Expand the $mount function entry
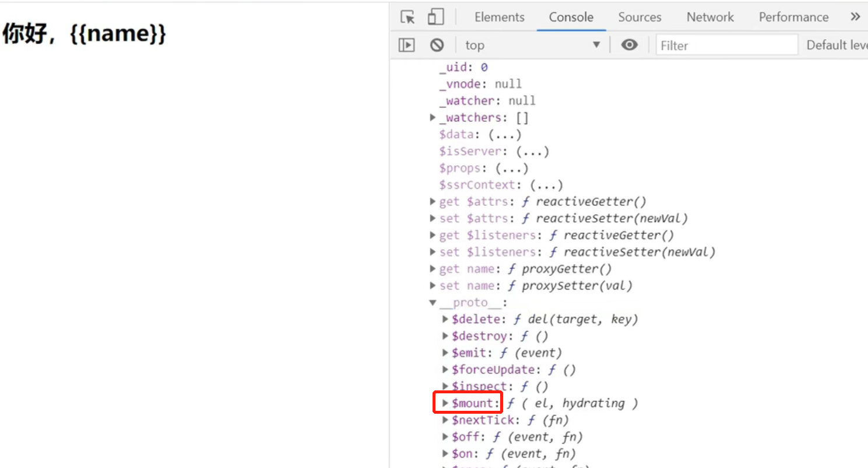Image resolution: width=868 pixels, height=468 pixels. (446, 403)
